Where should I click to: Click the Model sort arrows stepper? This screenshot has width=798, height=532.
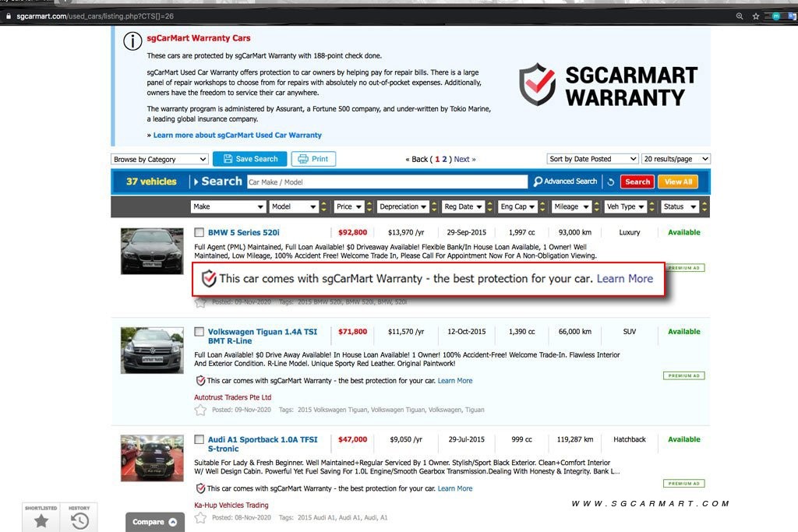(x=323, y=206)
